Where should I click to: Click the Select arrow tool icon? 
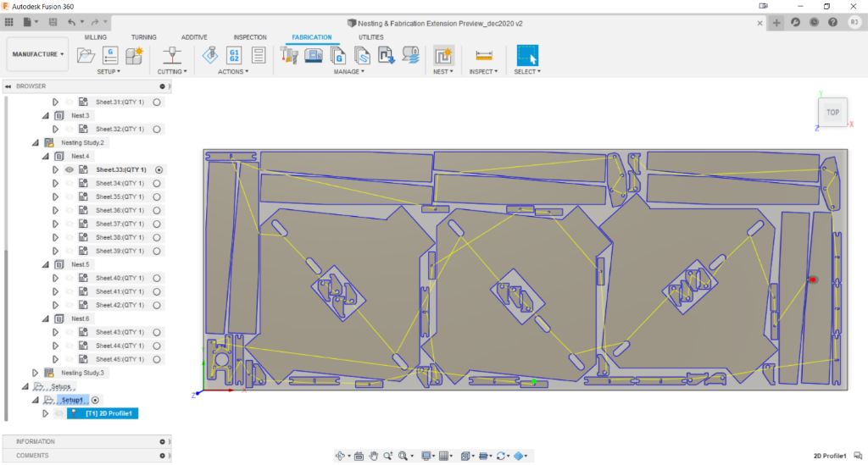(x=528, y=56)
